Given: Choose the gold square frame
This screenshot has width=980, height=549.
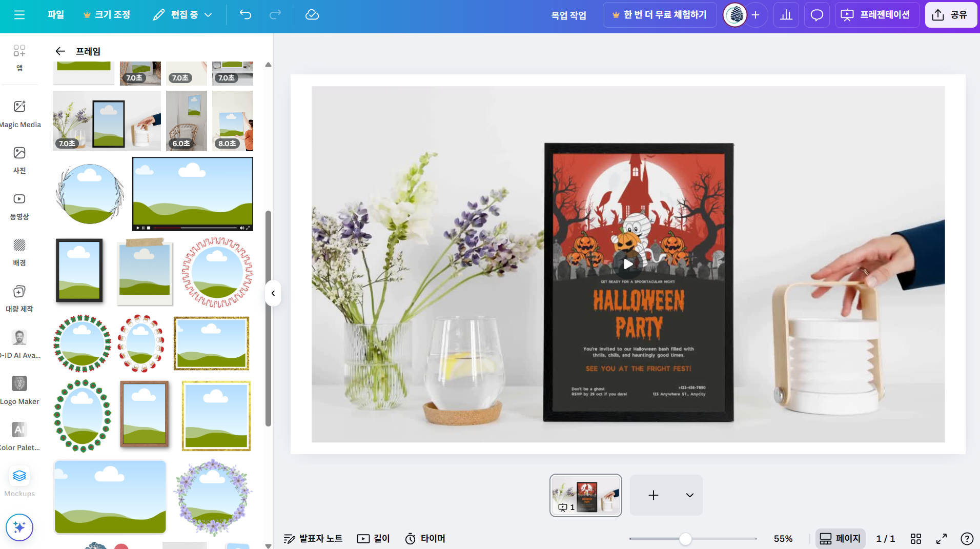Looking at the screenshot, I should point(216,416).
